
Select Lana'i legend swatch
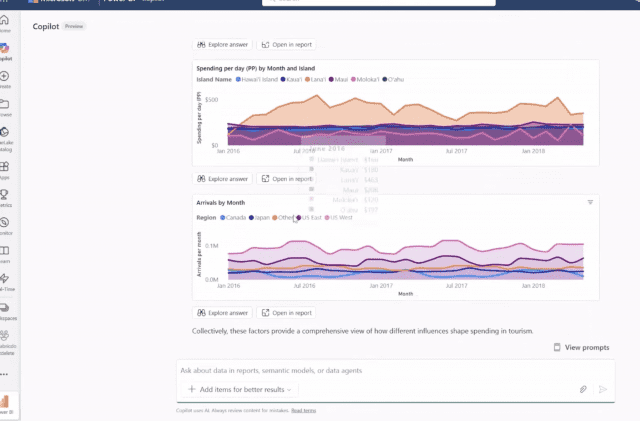[x=307, y=80]
